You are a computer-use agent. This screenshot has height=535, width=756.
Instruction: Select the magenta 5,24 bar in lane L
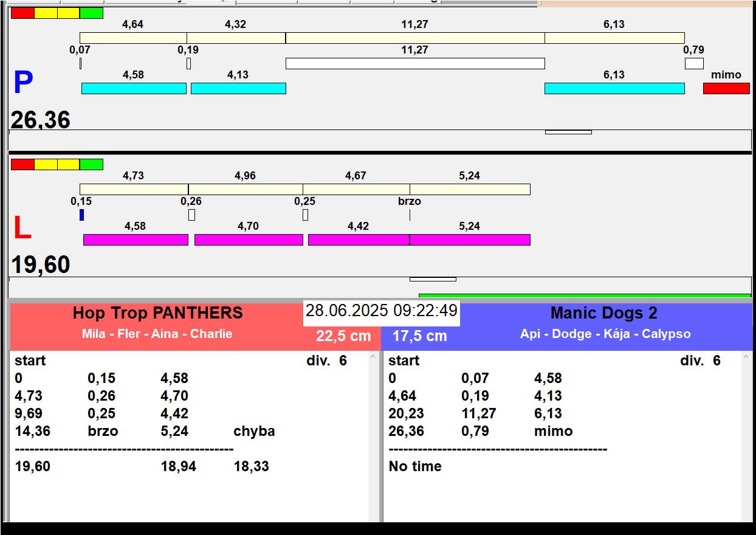470,240
